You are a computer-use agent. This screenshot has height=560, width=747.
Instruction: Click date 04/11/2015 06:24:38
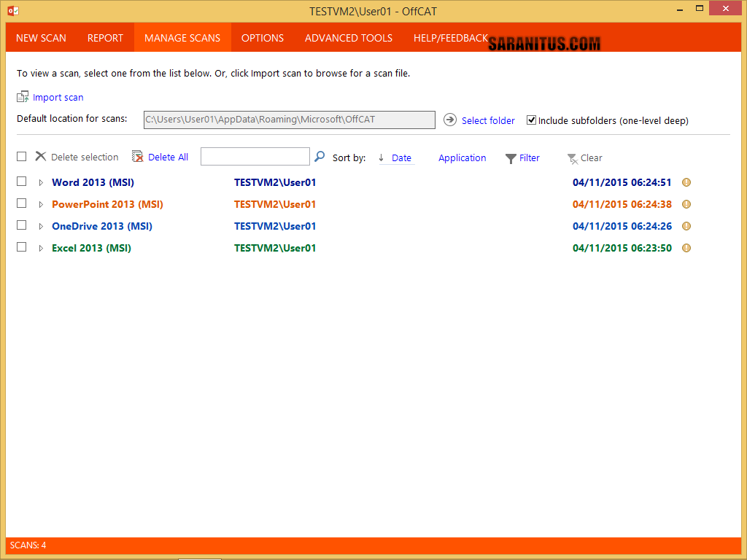(x=622, y=204)
